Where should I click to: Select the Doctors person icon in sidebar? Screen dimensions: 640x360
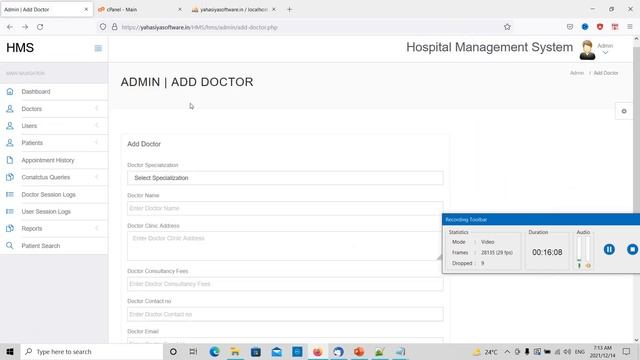[10, 109]
